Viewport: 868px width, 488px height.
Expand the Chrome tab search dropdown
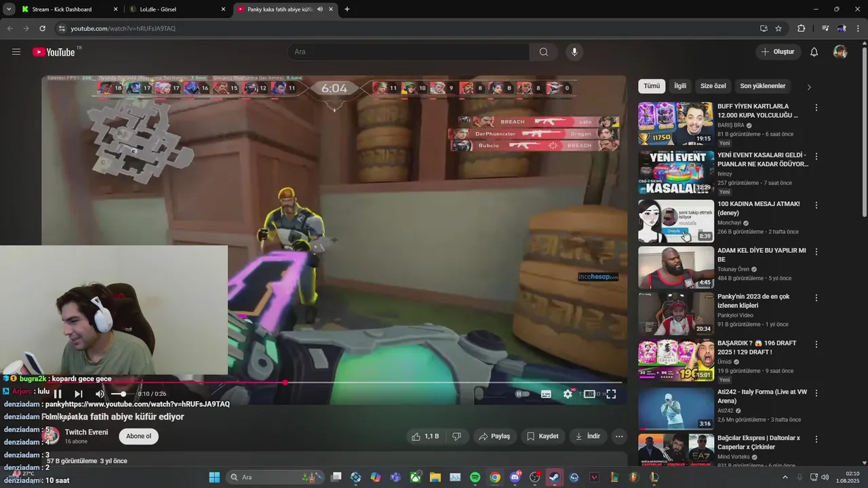[x=8, y=9]
